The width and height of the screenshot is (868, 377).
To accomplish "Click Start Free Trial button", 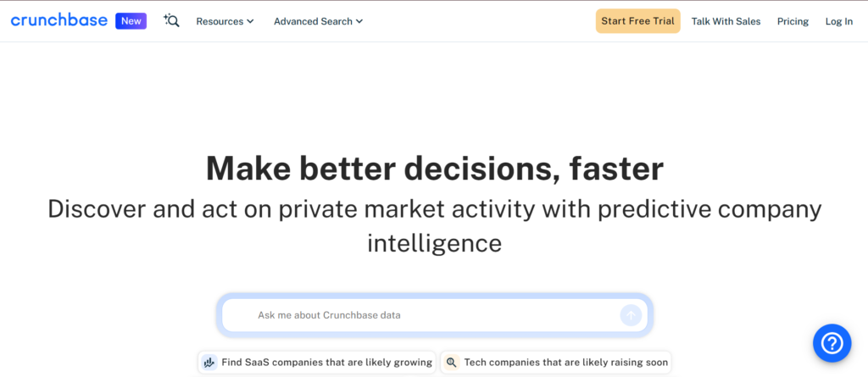I will click(637, 21).
